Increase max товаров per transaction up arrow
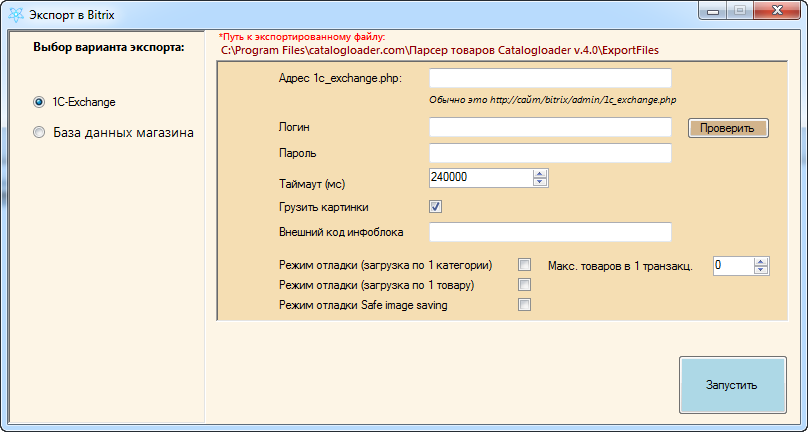808x432 pixels. click(761, 261)
